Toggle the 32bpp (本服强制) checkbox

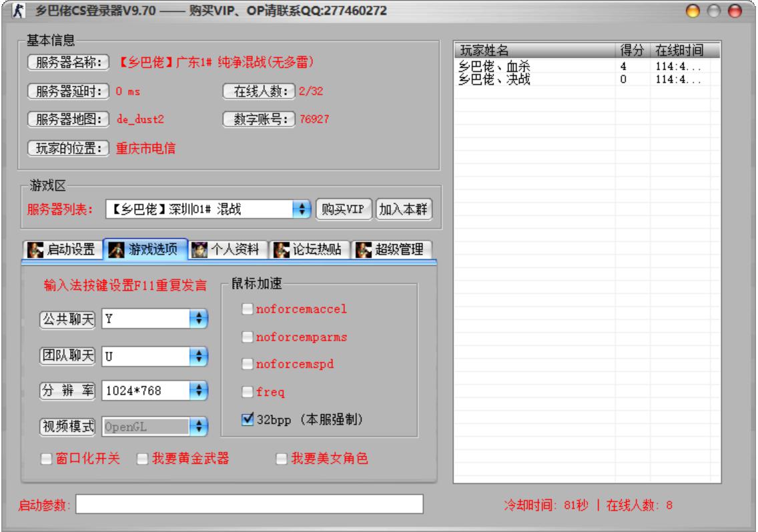click(248, 419)
